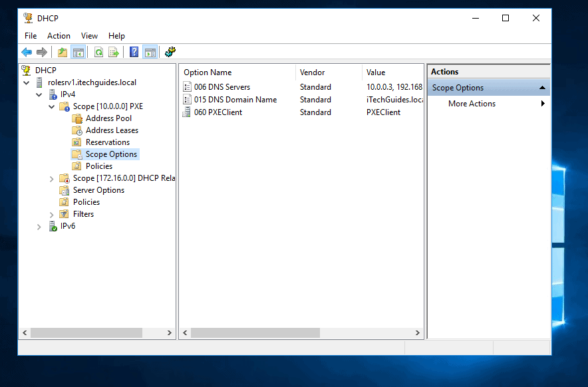
Task: Select the Address Leases folder icon
Action: pyautogui.click(x=77, y=130)
